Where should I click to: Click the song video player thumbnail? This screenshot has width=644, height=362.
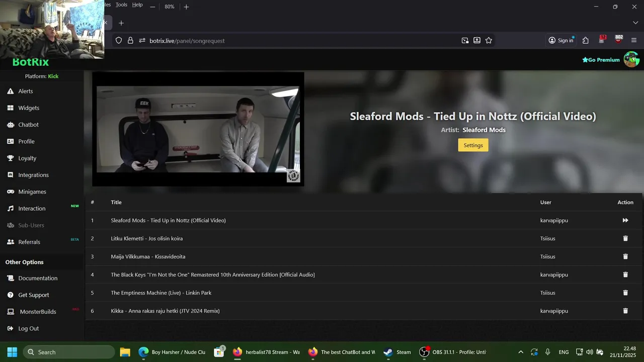(x=198, y=129)
